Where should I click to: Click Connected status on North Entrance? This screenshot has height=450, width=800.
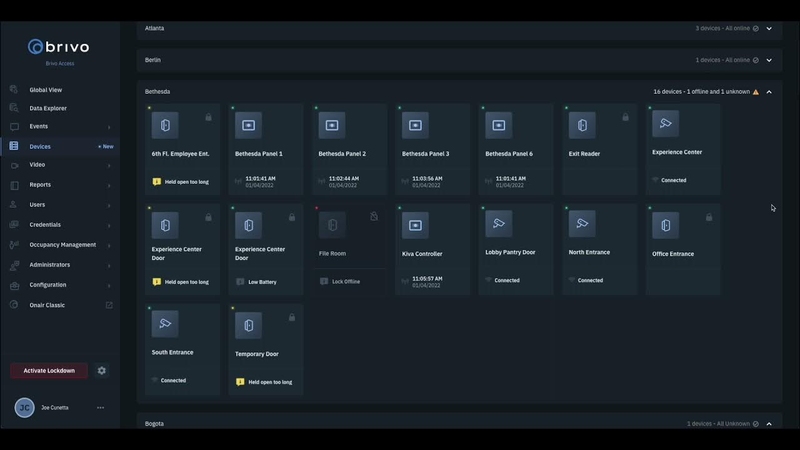590,281
